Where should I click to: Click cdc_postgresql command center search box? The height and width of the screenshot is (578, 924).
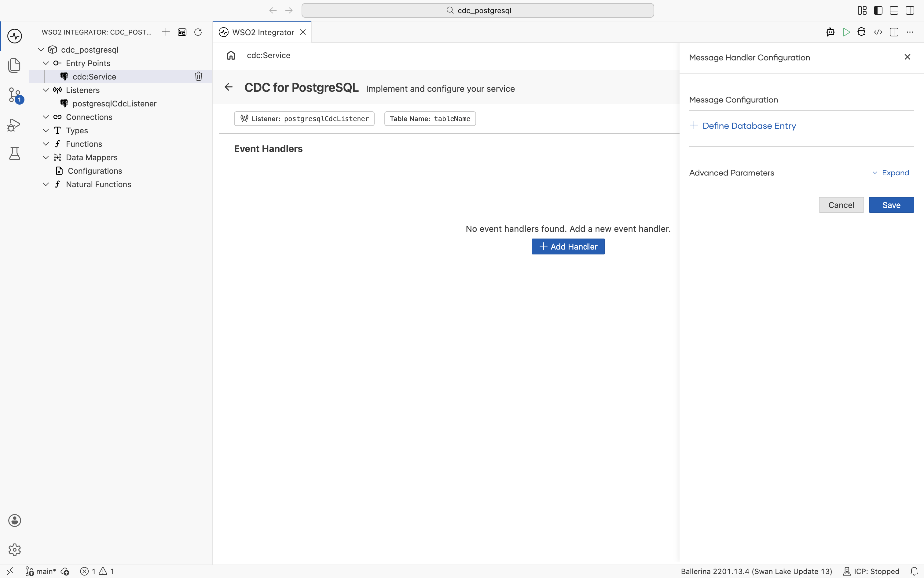point(478,10)
